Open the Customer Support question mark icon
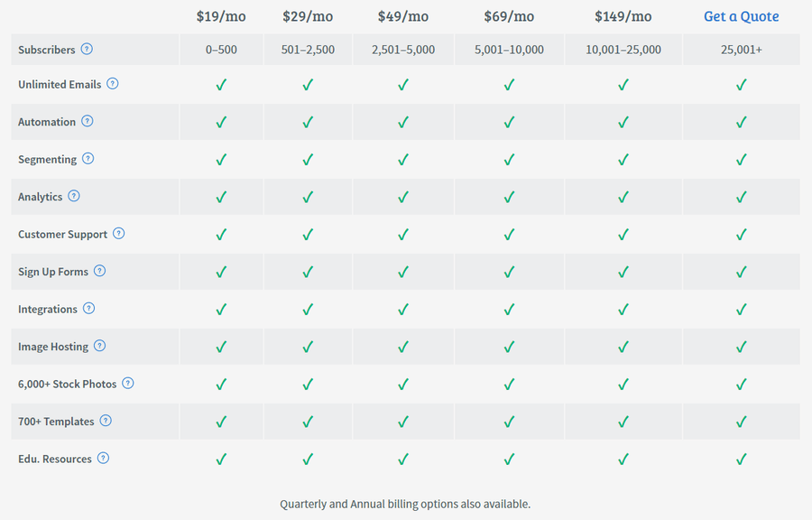The height and width of the screenshot is (520, 812). point(118,234)
